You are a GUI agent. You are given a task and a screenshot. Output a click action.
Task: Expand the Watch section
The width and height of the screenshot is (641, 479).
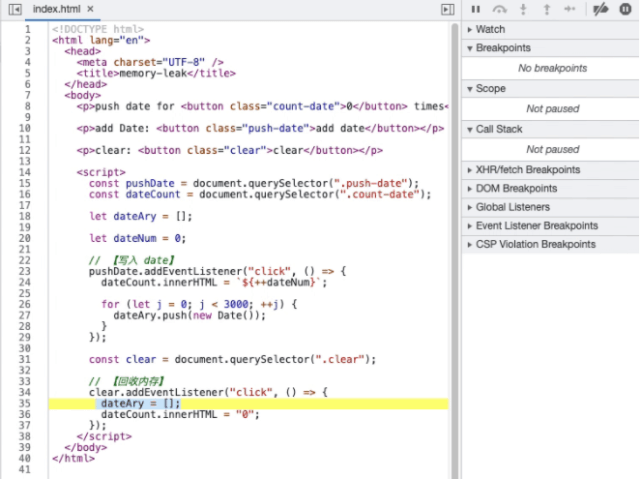(x=550, y=29)
